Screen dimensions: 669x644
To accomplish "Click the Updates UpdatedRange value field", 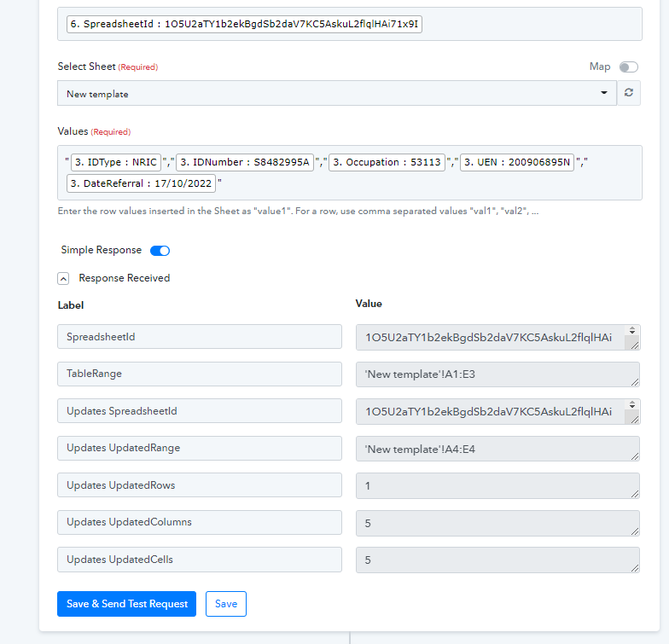I will pyautogui.click(x=497, y=449).
